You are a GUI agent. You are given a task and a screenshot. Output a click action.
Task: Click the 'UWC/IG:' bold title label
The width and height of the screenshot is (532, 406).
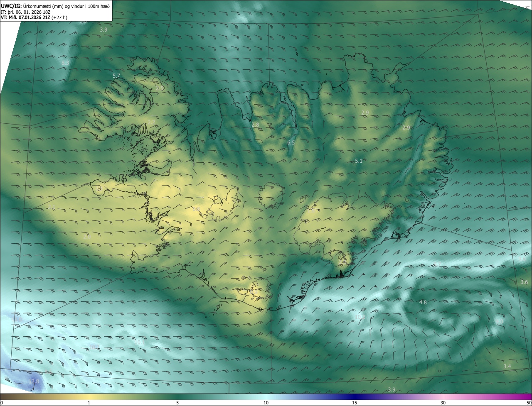coord(11,6)
